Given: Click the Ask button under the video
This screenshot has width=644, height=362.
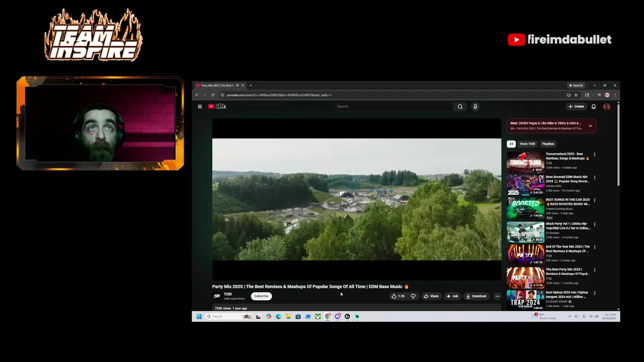Looking at the screenshot, I should 452,296.
